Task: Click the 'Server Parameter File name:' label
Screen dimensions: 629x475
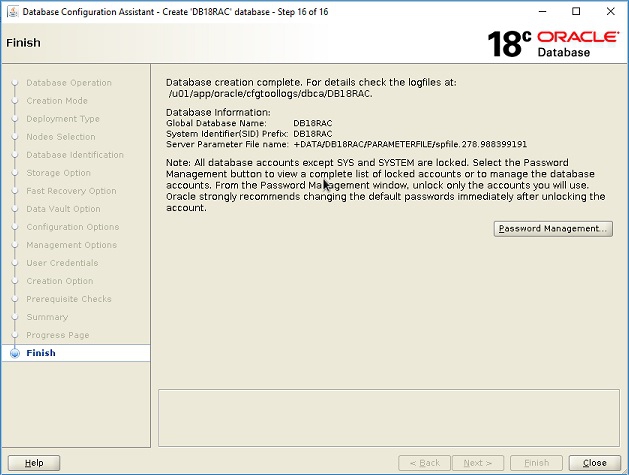Action: tap(227, 144)
